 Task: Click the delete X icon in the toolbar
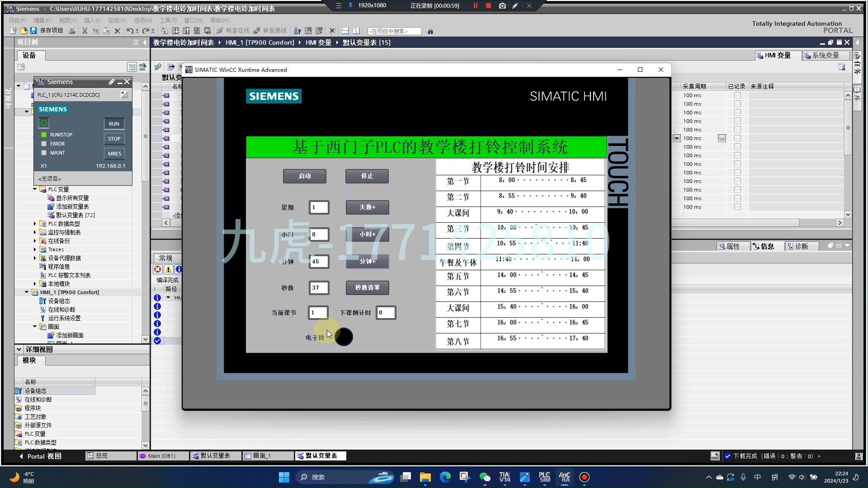click(x=118, y=31)
